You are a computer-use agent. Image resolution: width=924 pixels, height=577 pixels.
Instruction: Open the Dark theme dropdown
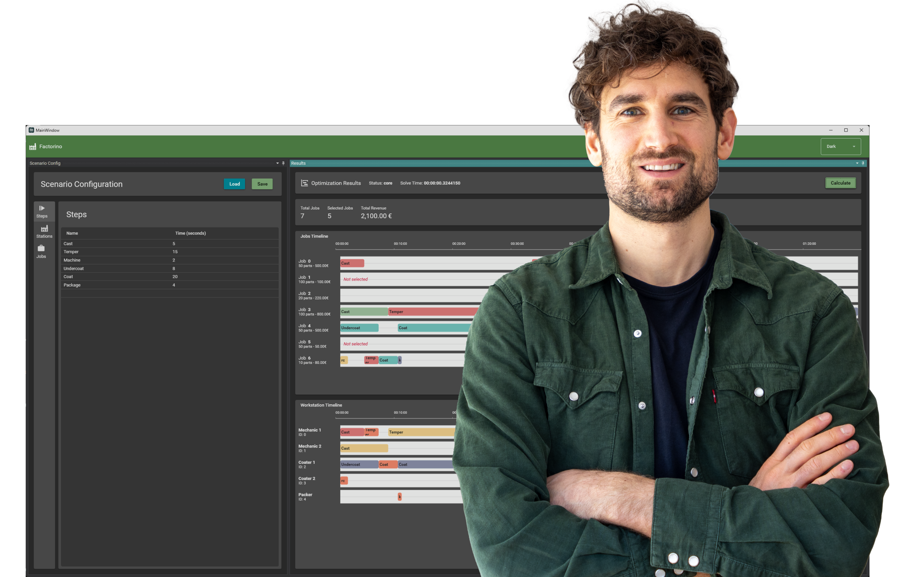(840, 146)
